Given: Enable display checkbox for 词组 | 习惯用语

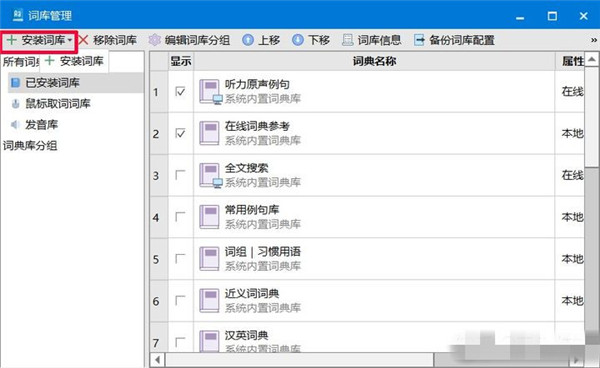Looking at the screenshot, I should 180,259.
